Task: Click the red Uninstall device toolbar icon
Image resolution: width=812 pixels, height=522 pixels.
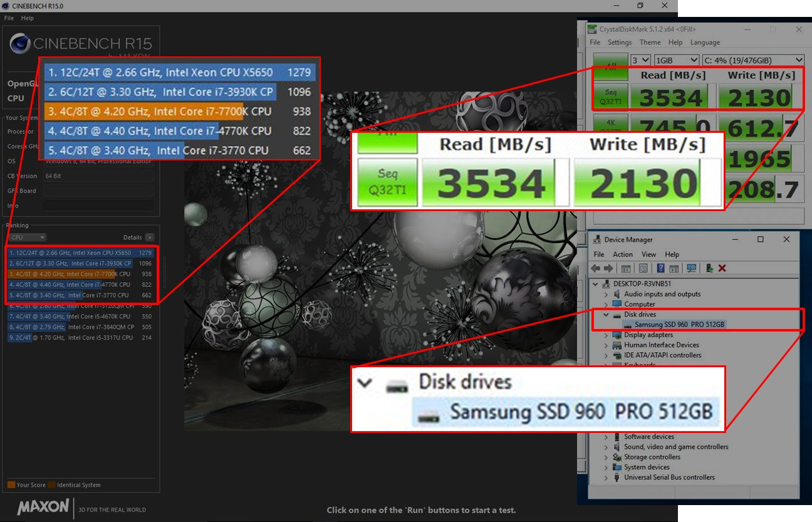Action: tap(722, 268)
